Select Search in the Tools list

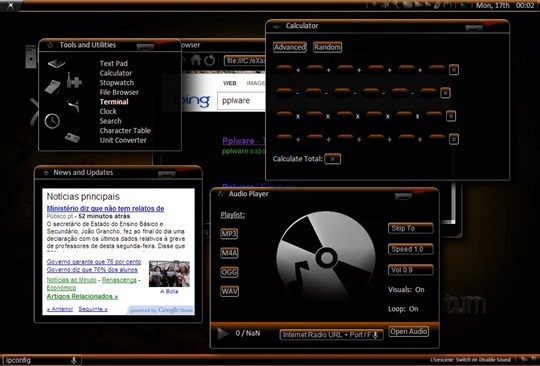pyautogui.click(x=111, y=121)
